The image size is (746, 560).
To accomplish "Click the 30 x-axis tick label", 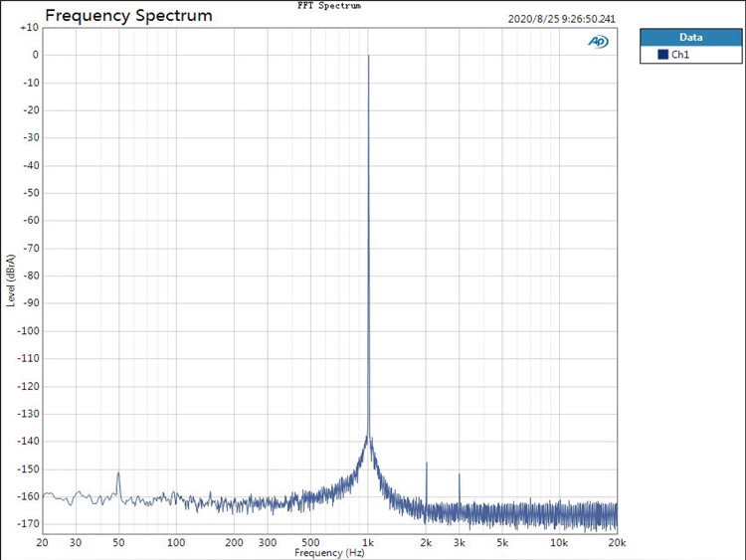I will pos(76,543).
